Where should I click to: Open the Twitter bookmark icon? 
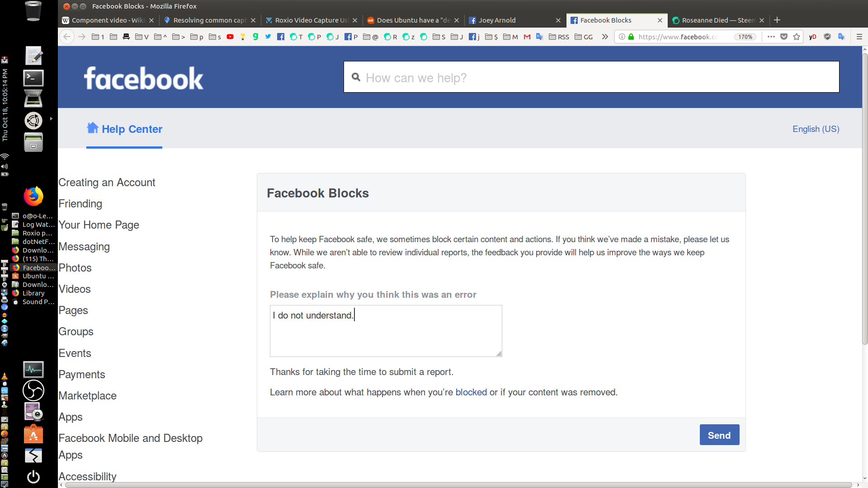268,37
